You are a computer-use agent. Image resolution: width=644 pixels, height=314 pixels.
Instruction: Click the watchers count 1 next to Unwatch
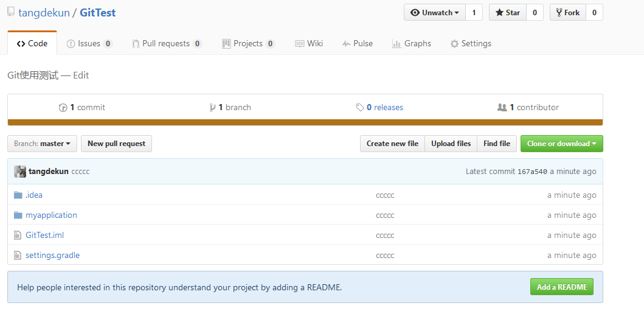coord(474,12)
